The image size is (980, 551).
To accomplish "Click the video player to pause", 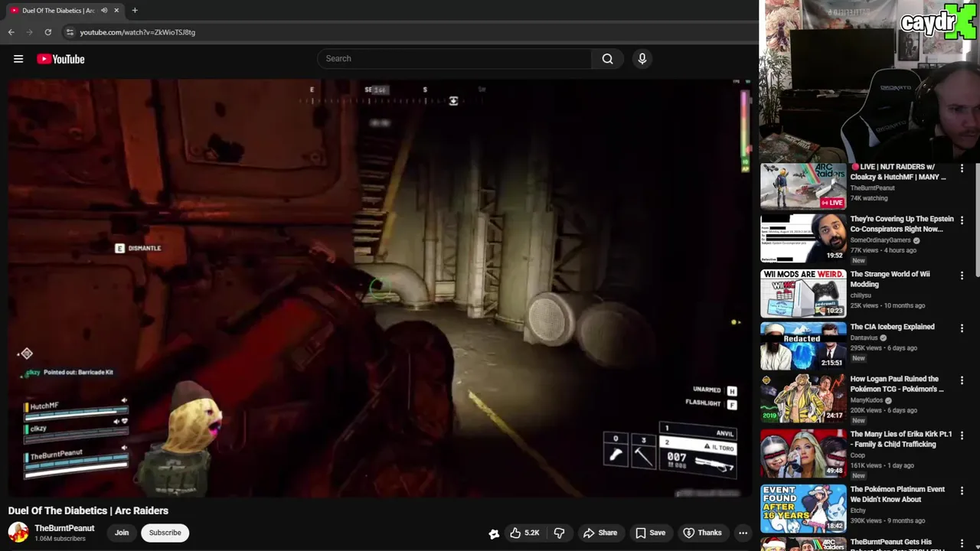I will 380,287.
